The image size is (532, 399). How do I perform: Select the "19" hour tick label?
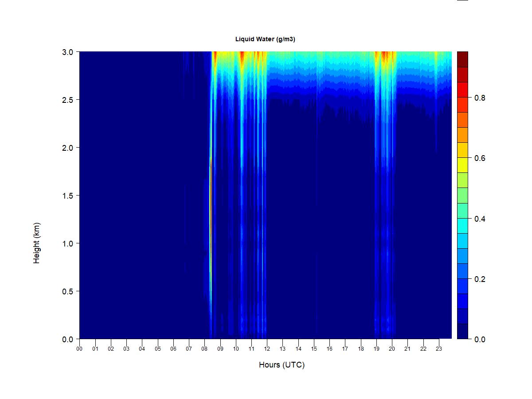point(376,349)
